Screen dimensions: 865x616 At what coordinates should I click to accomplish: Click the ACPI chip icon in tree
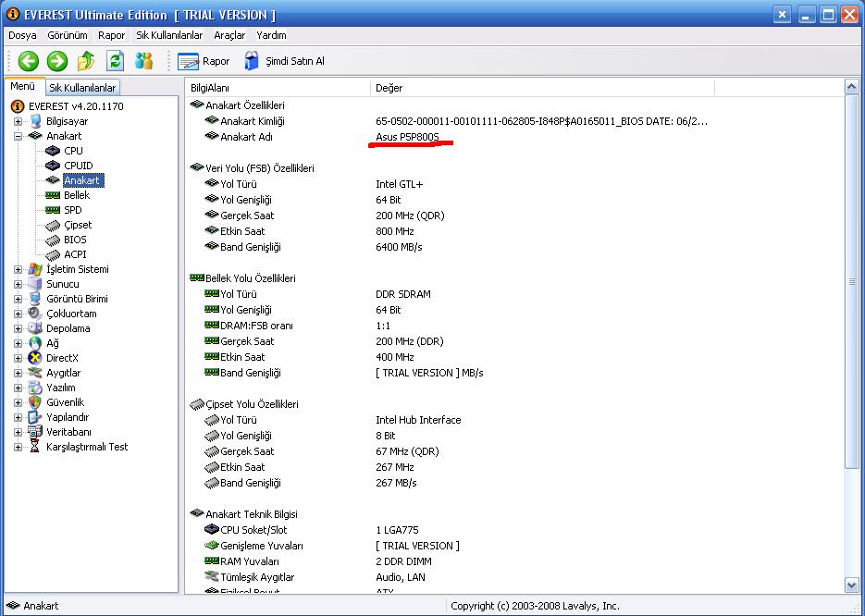[x=53, y=254]
